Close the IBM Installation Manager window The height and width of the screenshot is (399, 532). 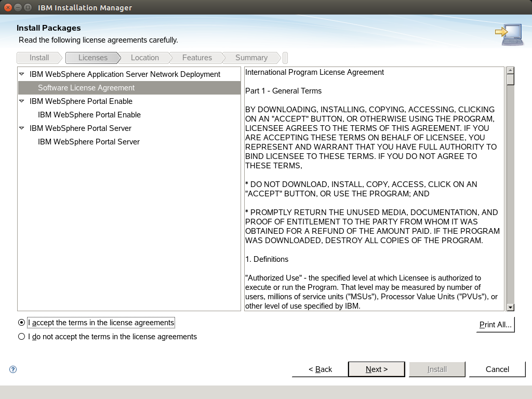click(8, 7)
